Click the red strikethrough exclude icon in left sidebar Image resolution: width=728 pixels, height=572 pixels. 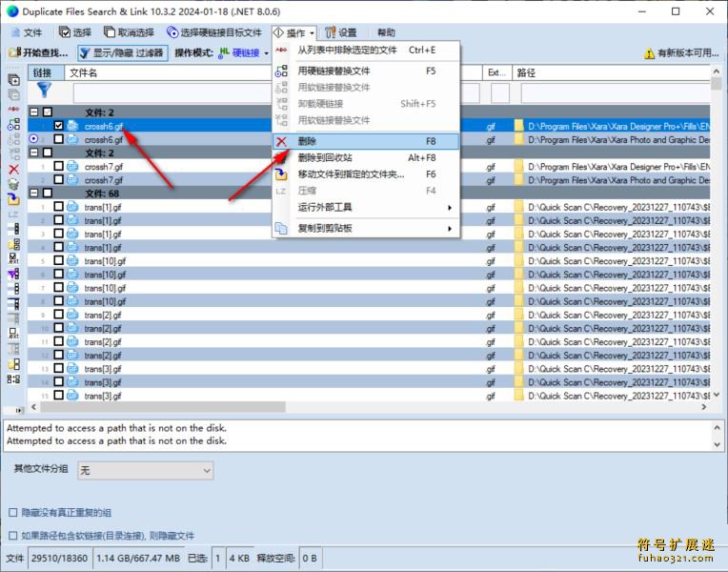coord(14,110)
